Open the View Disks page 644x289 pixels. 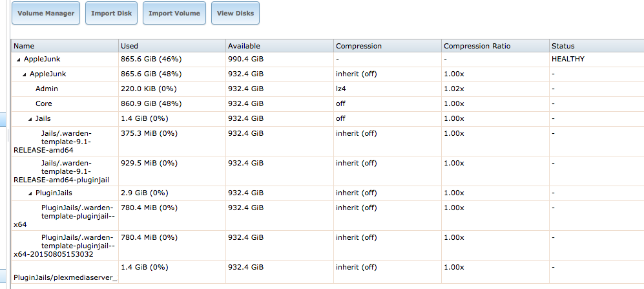coord(235,13)
